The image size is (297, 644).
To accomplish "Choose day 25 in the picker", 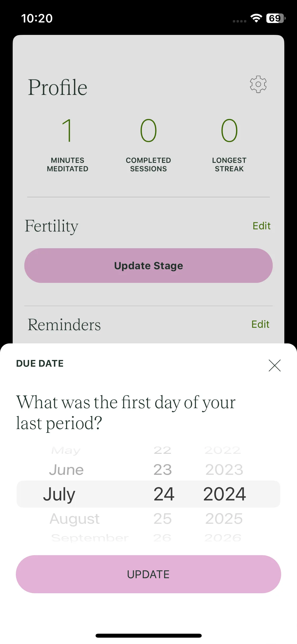I will pos(163,518).
